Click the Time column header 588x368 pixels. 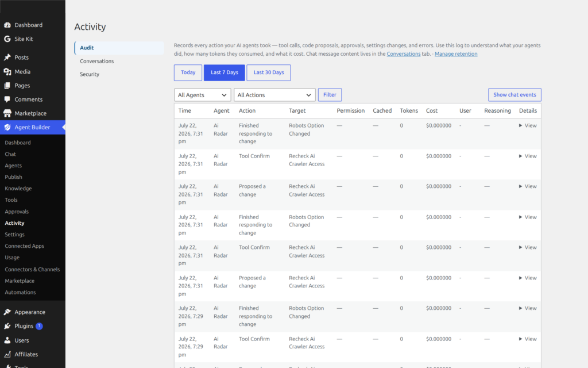click(x=185, y=111)
